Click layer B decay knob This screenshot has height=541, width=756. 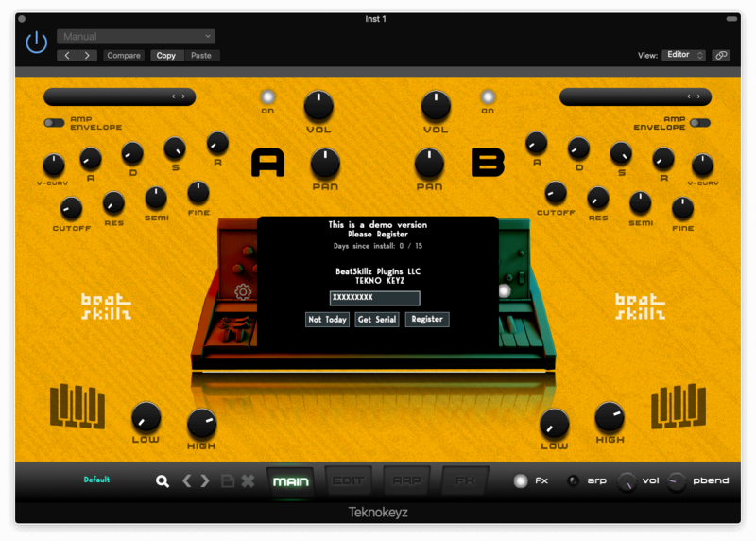click(578, 148)
